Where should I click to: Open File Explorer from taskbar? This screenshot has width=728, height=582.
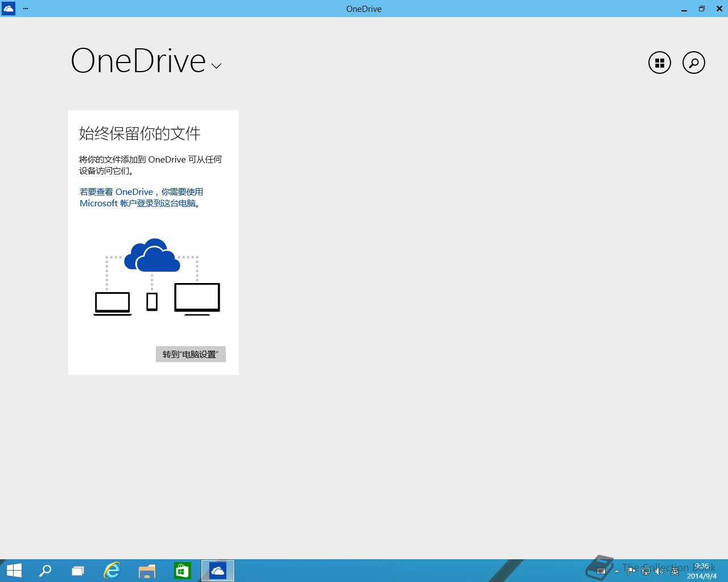tap(147, 571)
